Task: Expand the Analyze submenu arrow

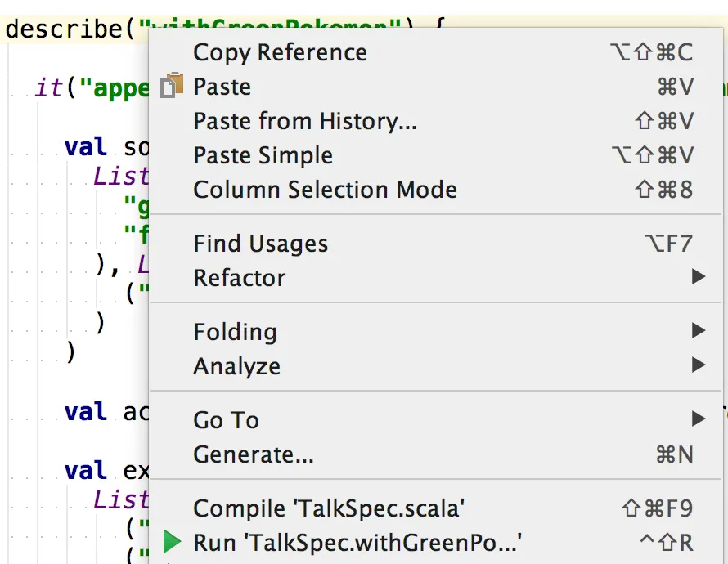Action: [698, 366]
